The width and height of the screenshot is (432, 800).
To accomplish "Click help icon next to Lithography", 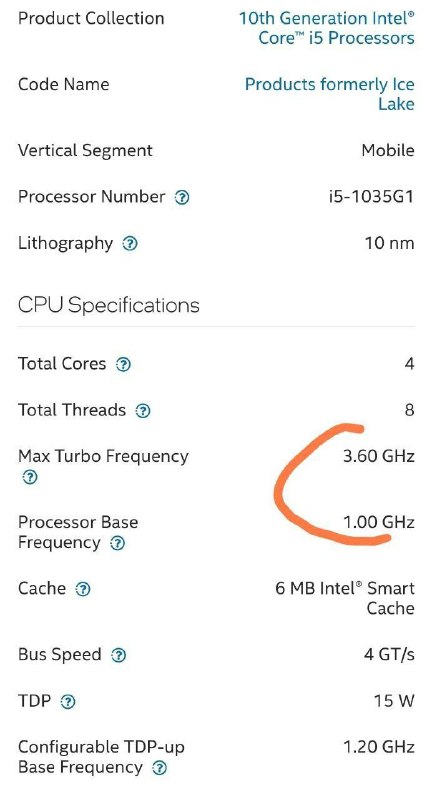I will pyautogui.click(x=130, y=244).
